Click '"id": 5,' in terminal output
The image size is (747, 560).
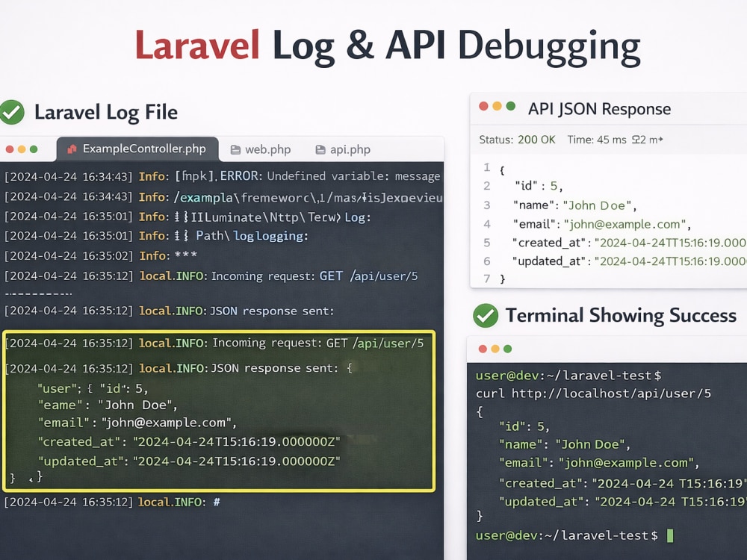pos(524,426)
